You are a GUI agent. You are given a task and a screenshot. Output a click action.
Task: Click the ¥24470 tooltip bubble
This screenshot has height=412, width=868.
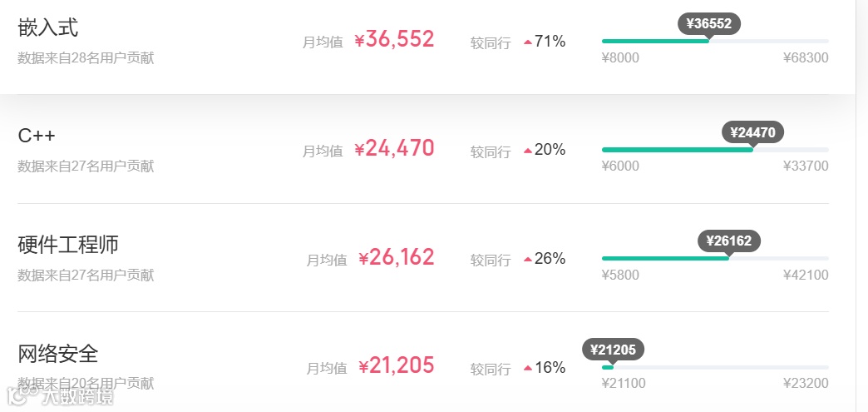click(x=752, y=132)
